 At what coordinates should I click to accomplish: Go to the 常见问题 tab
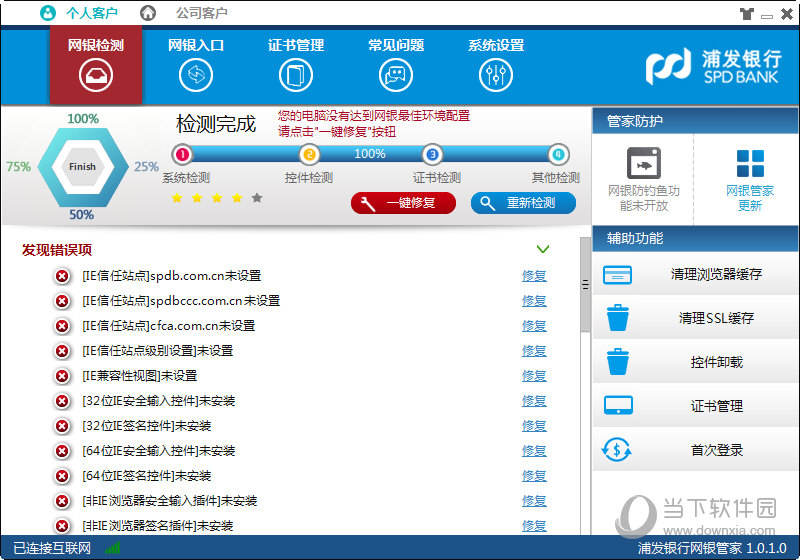(396, 65)
